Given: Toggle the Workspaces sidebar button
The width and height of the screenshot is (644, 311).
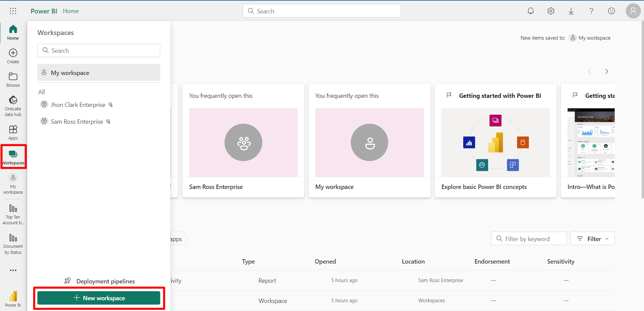Looking at the screenshot, I should (13, 157).
